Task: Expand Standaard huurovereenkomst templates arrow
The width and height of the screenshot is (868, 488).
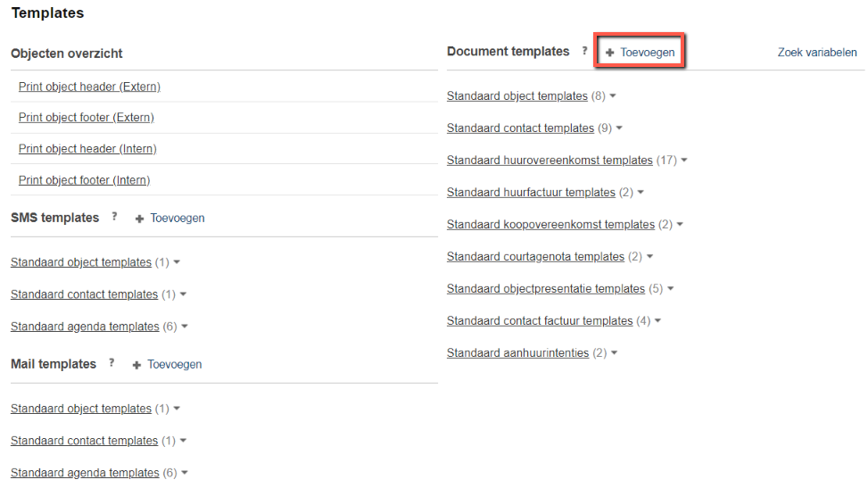Action: (684, 160)
